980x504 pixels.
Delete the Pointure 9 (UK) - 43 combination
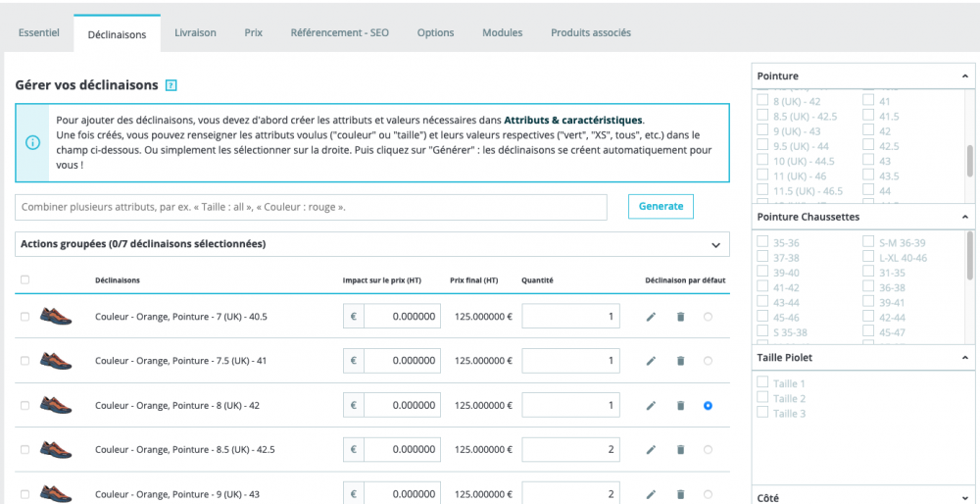(x=681, y=494)
